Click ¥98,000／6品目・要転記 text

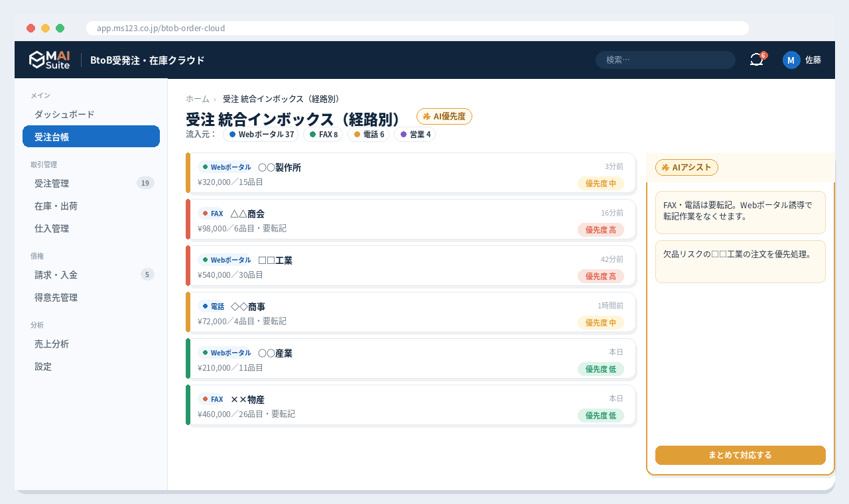(241, 228)
